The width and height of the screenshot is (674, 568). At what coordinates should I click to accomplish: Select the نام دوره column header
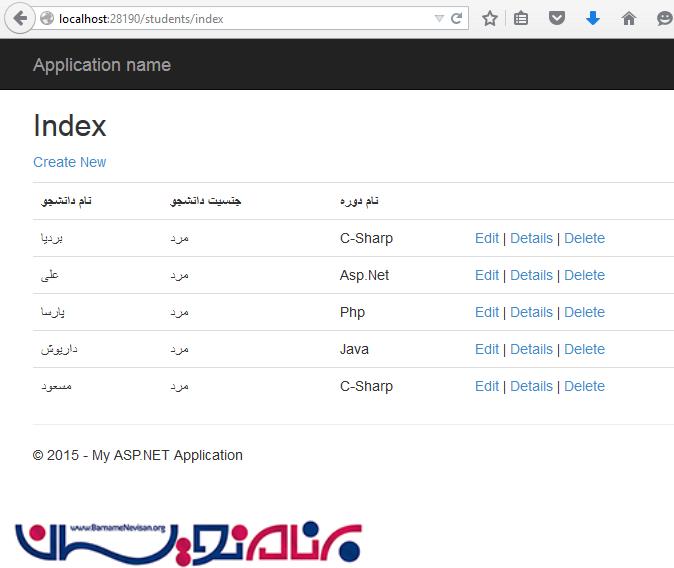[x=359, y=201]
